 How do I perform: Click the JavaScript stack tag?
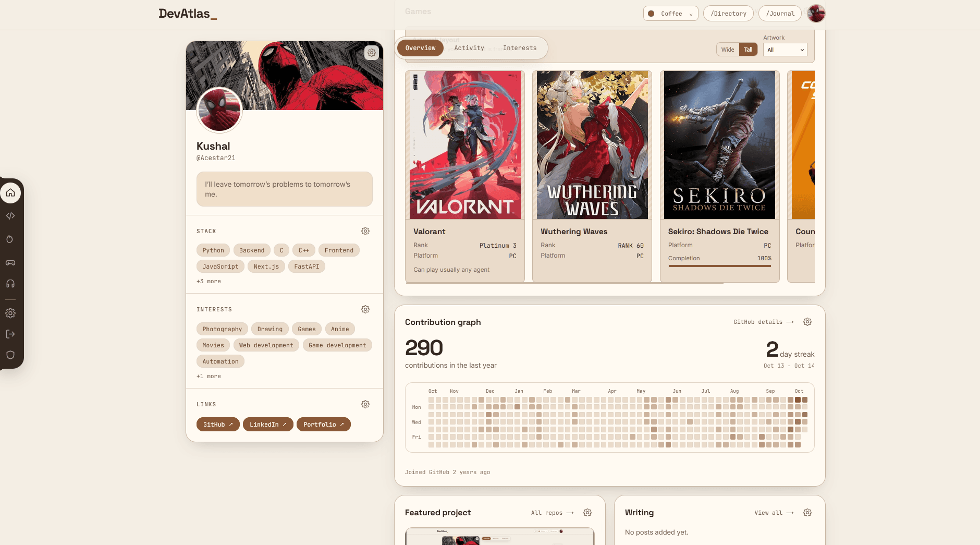tap(220, 267)
